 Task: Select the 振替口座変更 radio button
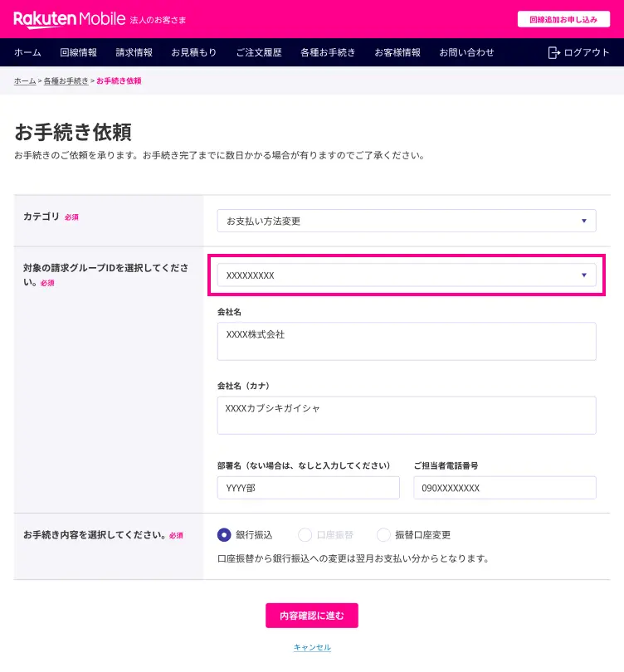(x=383, y=534)
